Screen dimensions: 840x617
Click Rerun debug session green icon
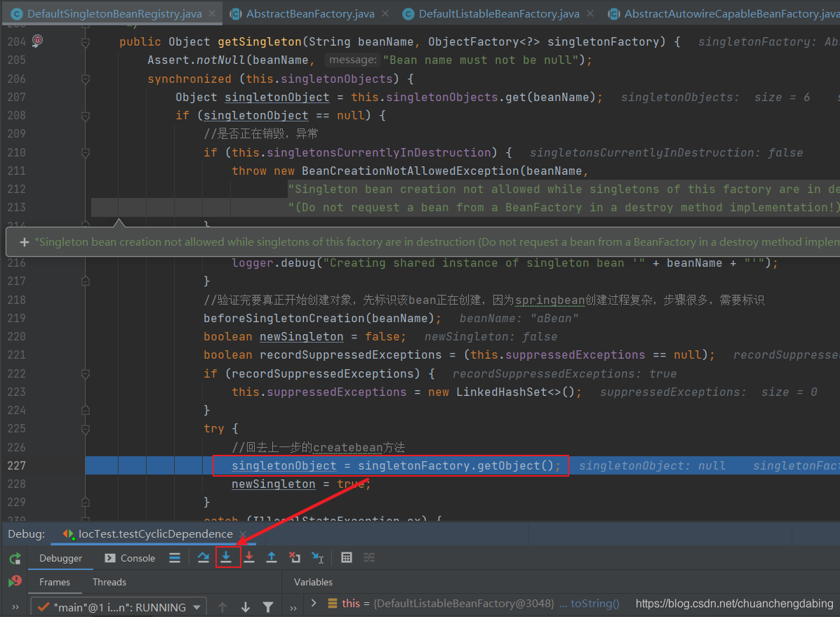point(15,558)
